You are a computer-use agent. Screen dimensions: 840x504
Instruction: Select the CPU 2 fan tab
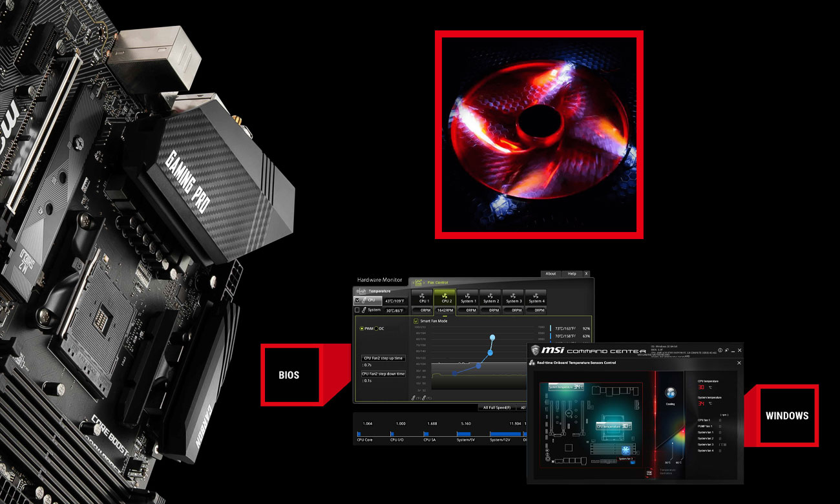[x=445, y=298]
